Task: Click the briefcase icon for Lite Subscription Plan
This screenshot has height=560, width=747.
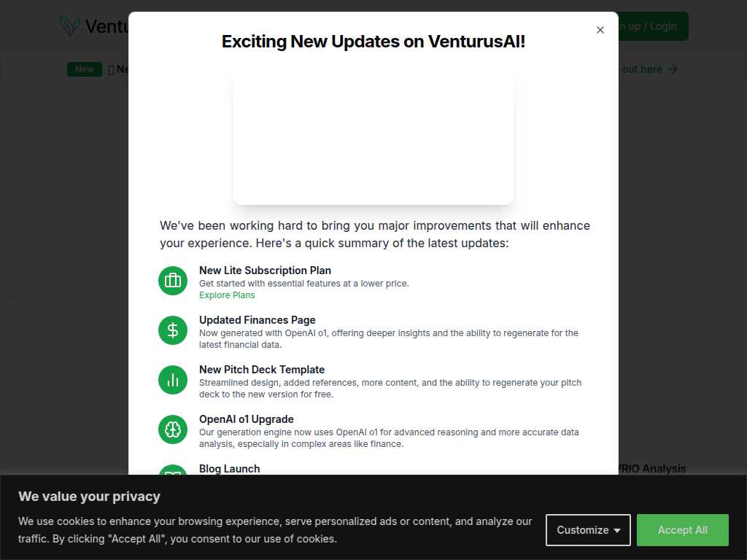Action: tap(172, 281)
